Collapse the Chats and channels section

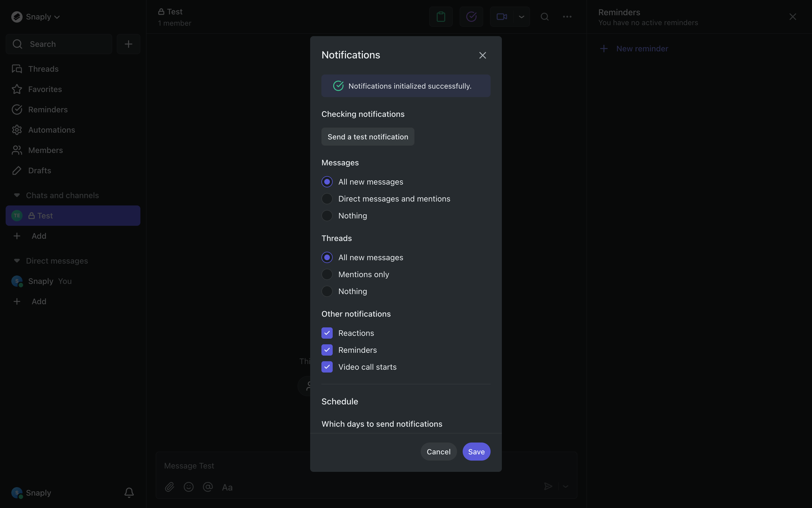tap(17, 195)
